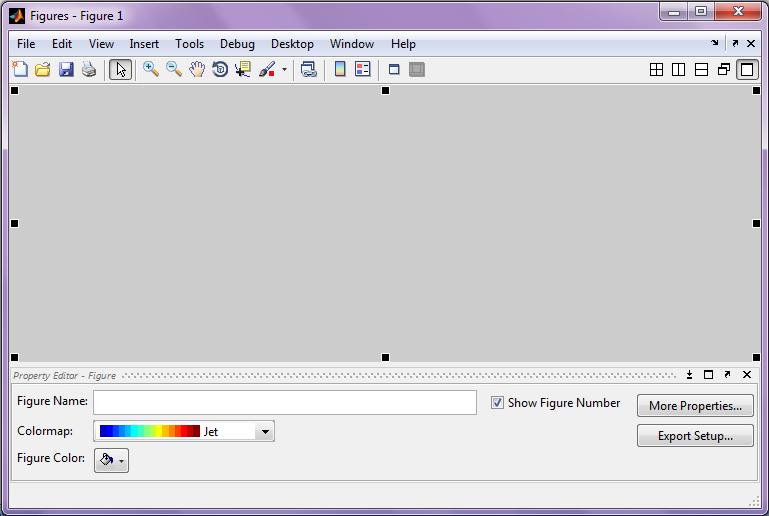
Task: Close the Figures window
Action: pyautogui.click(x=739, y=12)
